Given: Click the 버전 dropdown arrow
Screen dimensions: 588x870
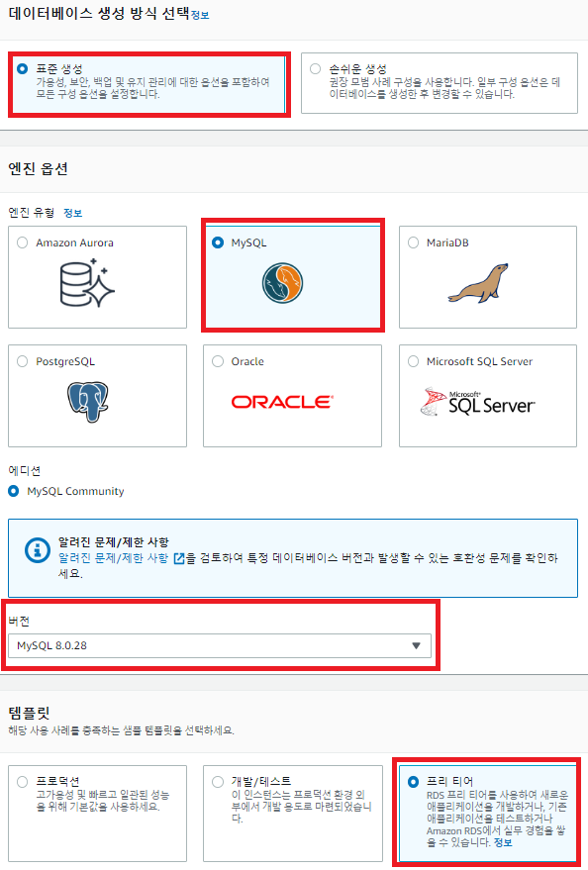Looking at the screenshot, I should tap(416, 646).
